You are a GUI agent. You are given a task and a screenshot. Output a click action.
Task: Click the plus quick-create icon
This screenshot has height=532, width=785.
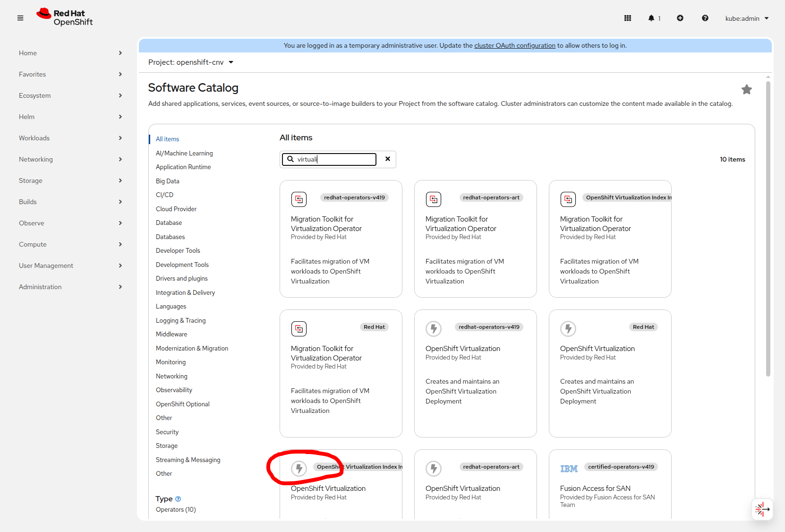point(680,18)
